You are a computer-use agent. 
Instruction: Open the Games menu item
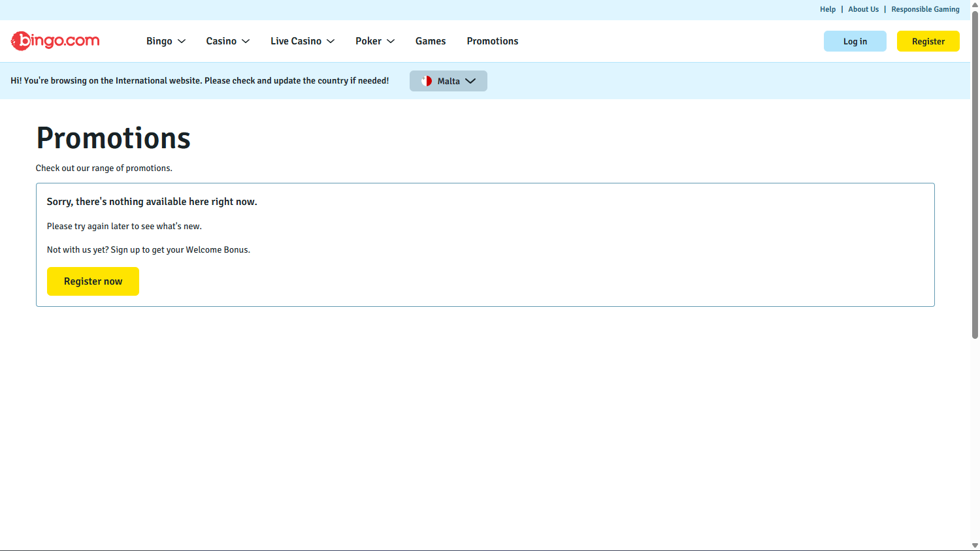[431, 41]
